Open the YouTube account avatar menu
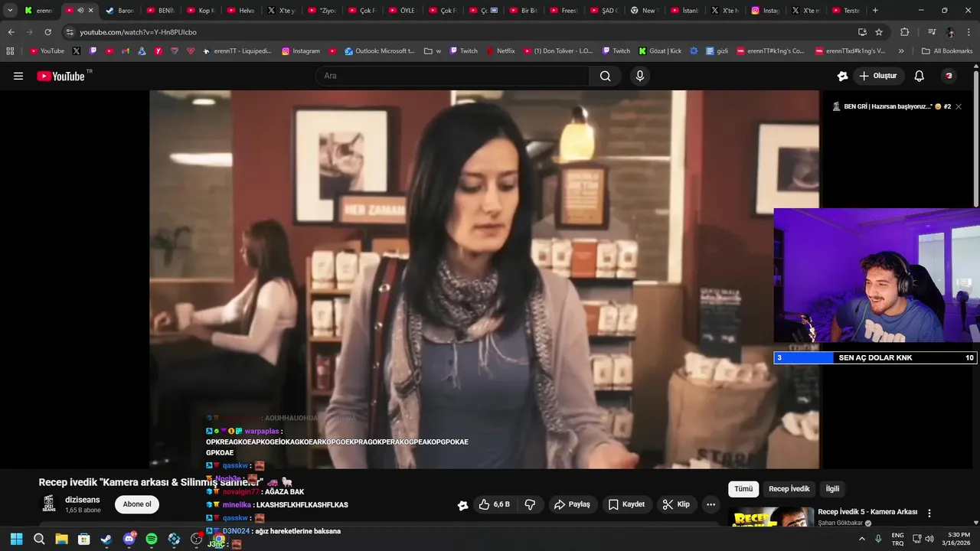 (949, 76)
